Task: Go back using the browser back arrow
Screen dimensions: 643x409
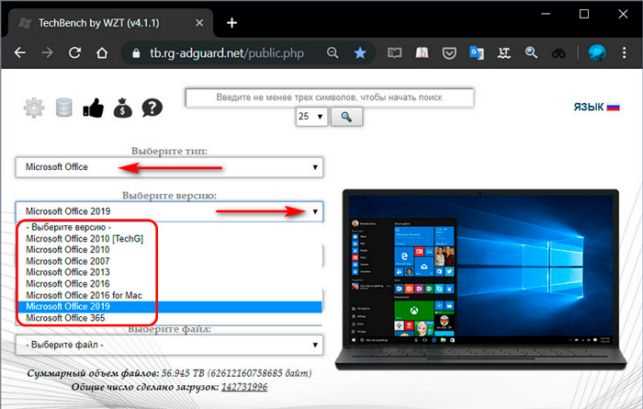Action: (x=20, y=53)
